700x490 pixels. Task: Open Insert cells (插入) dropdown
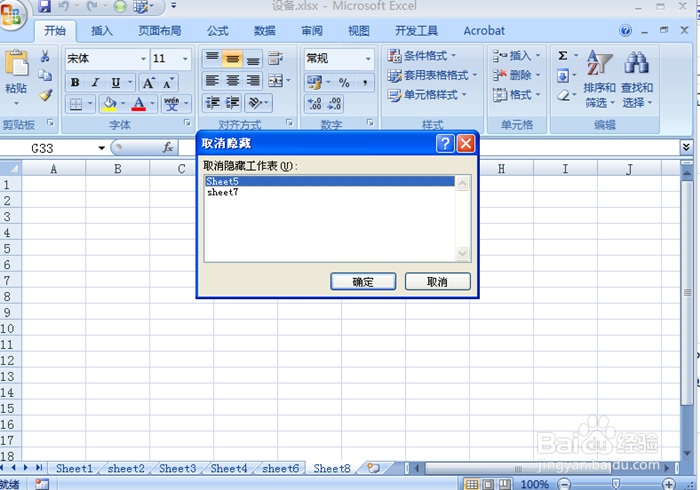point(517,56)
